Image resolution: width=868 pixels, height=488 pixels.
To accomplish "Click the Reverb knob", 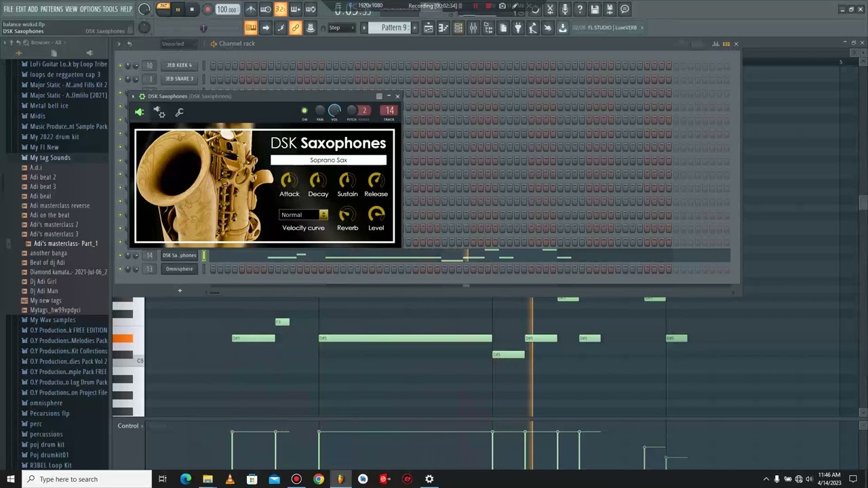I will 347,215.
